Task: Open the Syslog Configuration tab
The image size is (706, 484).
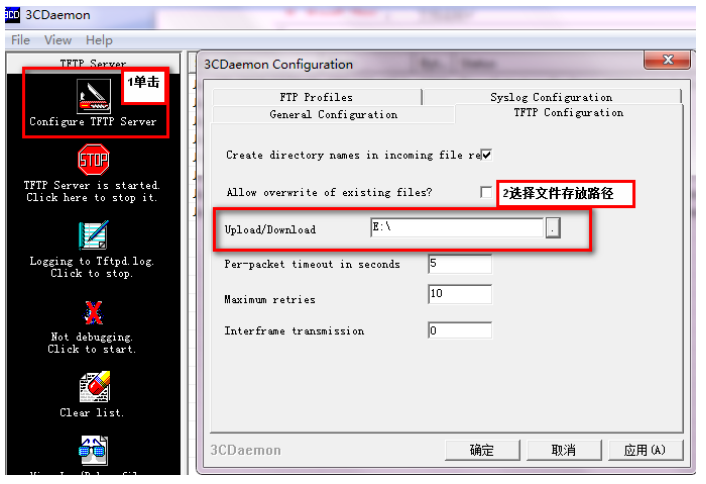Action: click(x=551, y=97)
